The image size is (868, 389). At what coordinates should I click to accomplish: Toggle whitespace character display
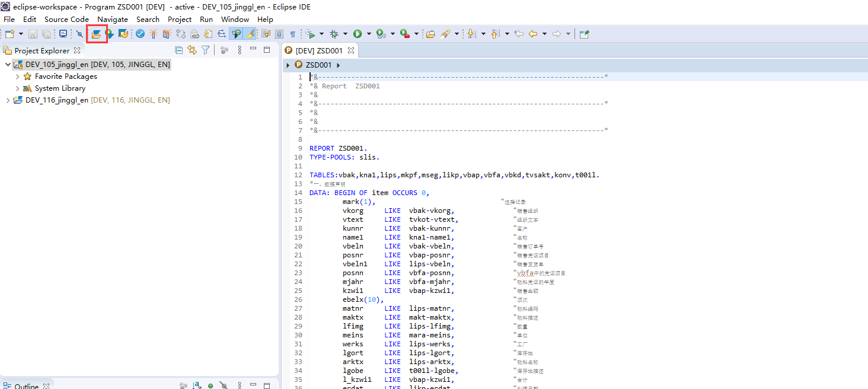tap(294, 34)
